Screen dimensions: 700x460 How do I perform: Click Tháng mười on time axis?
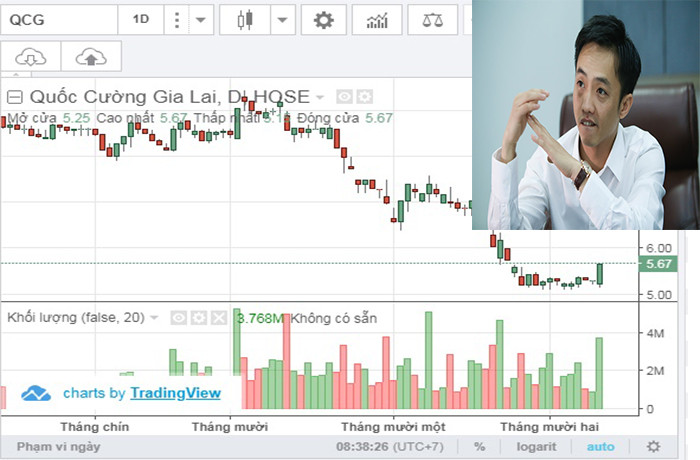[230, 427]
